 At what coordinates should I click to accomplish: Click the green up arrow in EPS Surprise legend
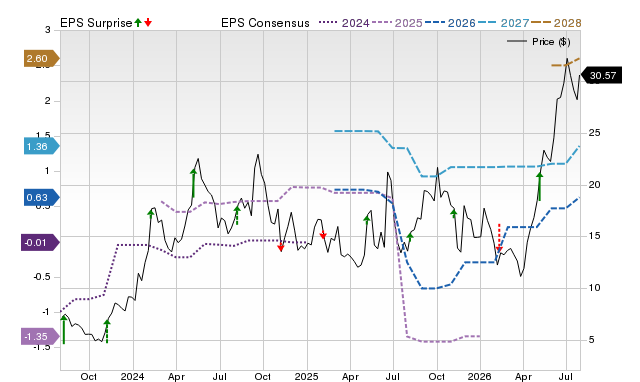coord(138,23)
